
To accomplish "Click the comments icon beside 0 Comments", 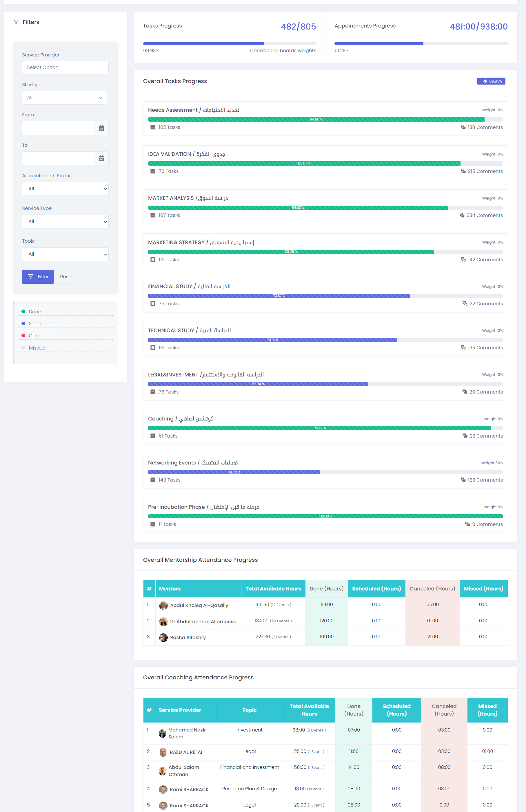I will (467, 524).
